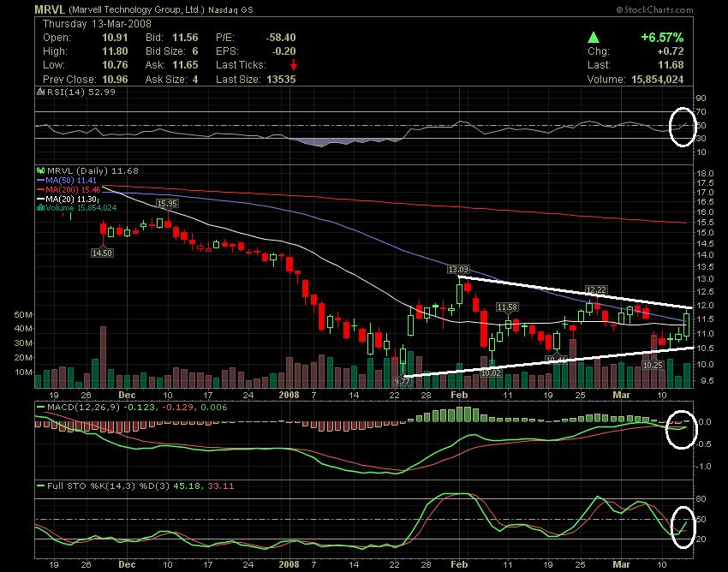Screen dimensions: 728x572
Task: Click the volume bars icon in the chart legend
Action: pyautogui.click(x=41, y=208)
